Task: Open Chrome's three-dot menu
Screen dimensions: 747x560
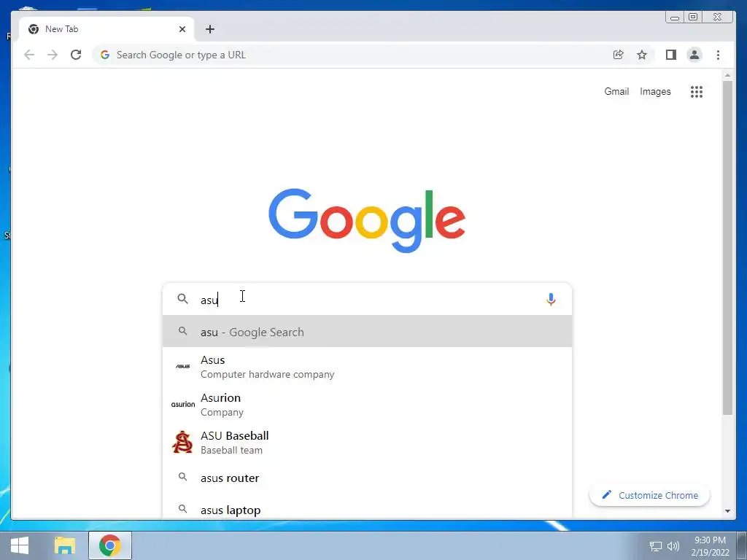Action: pos(718,55)
